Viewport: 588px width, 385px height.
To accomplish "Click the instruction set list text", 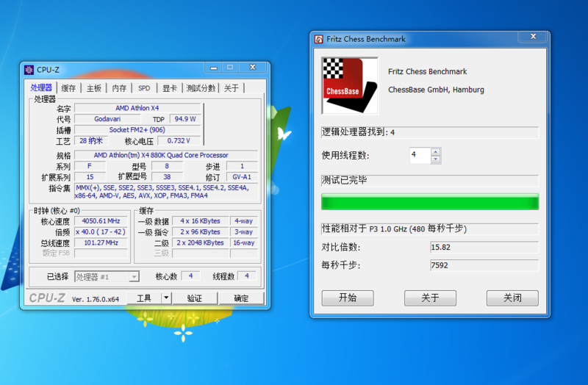I will click(166, 191).
